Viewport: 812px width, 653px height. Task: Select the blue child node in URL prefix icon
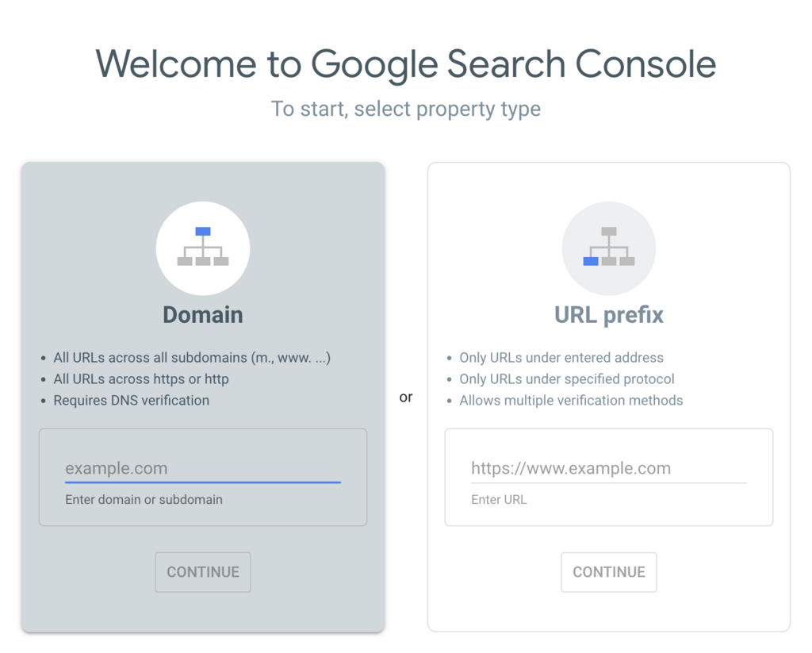click(x=591, y=262)
